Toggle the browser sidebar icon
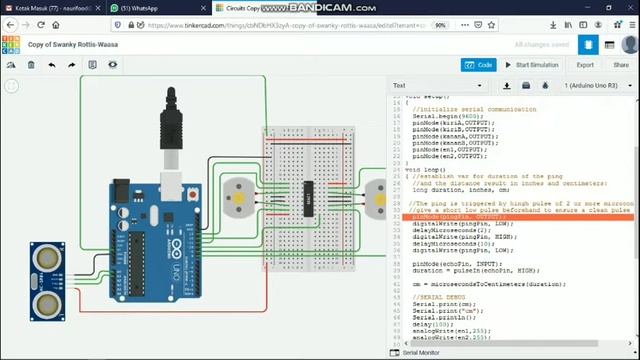The height and width of the screenshot is (360, 640). pyautogui.click(x=583, y=25)
